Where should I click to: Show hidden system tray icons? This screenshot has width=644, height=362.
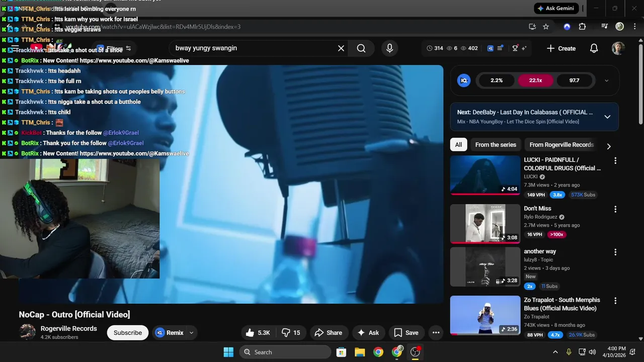(555, 352)
